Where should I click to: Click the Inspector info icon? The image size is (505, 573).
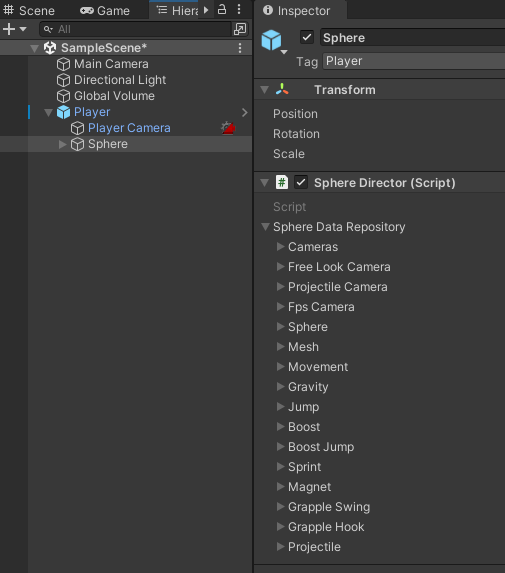tap(268, 10)
